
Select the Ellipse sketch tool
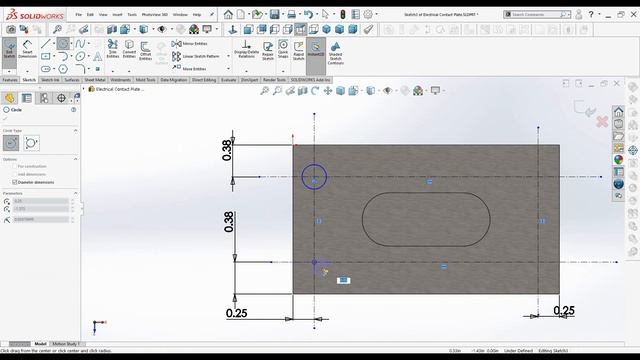pos(80,56)
